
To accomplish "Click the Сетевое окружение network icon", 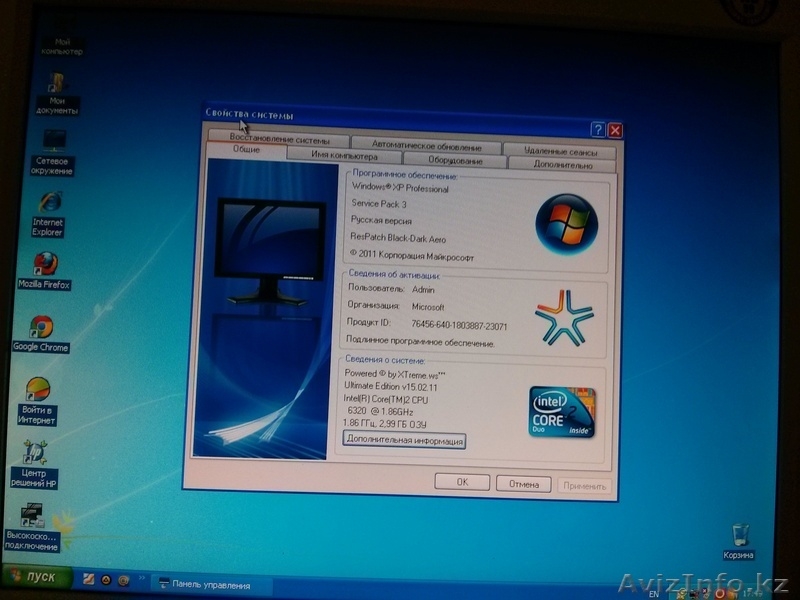I will point(54,142).
